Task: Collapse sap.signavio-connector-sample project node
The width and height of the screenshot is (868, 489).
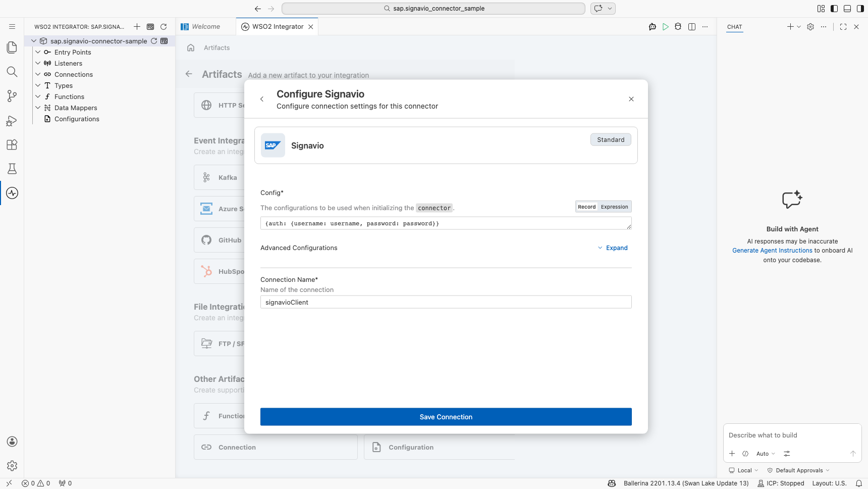Action: (x=34, y=41)
